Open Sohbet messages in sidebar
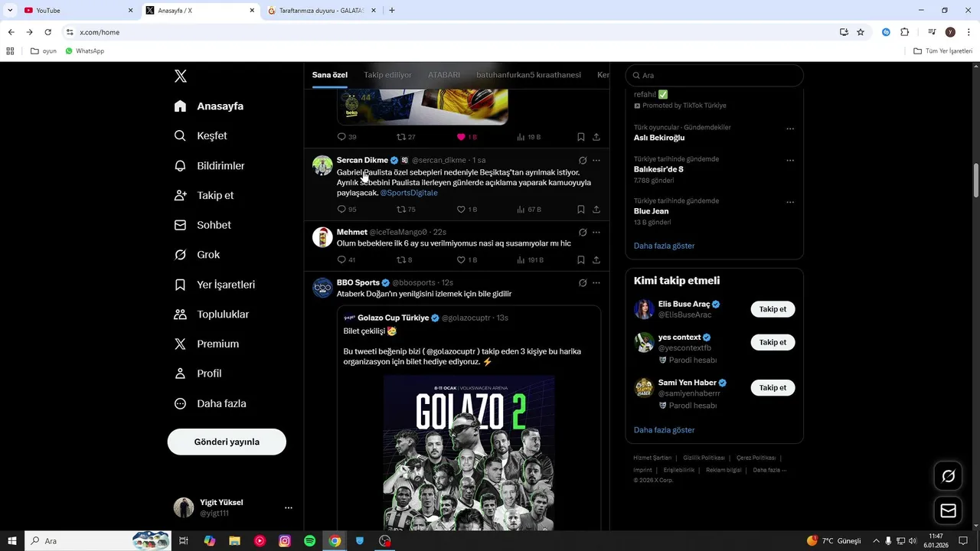Screen dimensions: 980x551 pyautogui.click(x=203, y=225)
